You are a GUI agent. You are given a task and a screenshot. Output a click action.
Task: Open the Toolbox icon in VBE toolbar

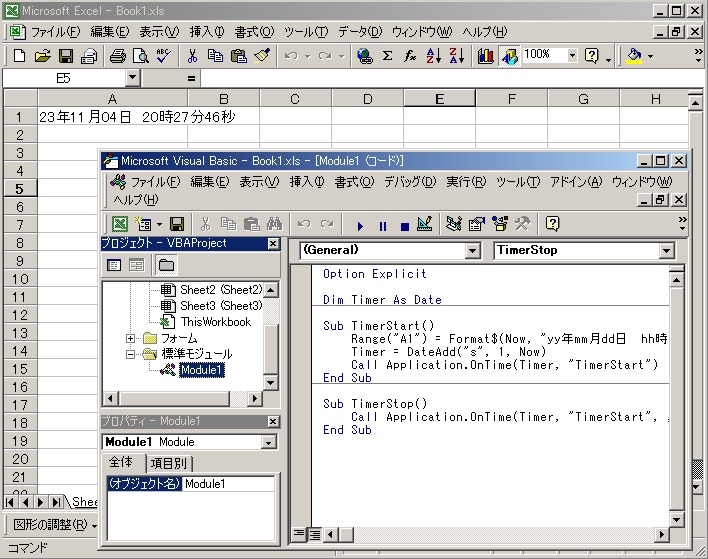[x=523, y=224]
